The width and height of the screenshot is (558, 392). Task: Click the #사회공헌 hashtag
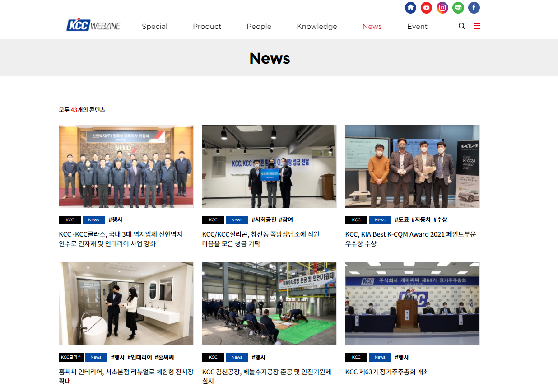(x=263, y=220)
